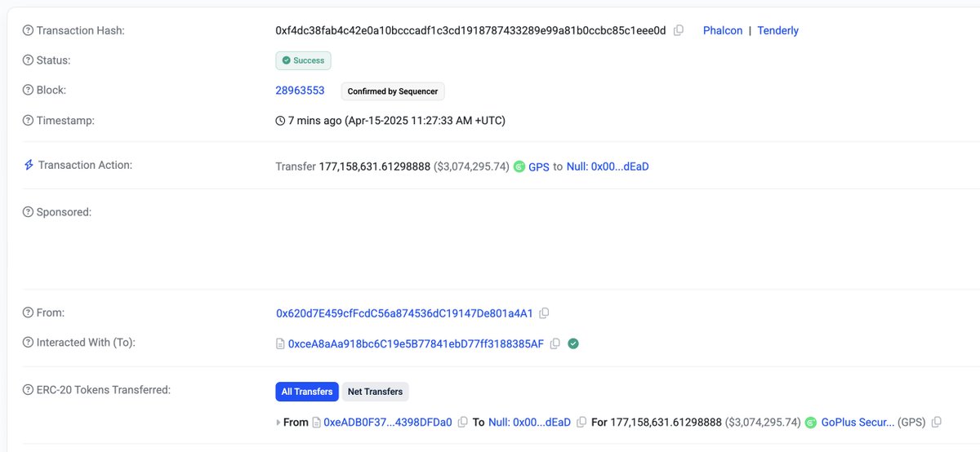
Task: Click the help icon beside Timestamp
Action: click(x=29, y=121)
